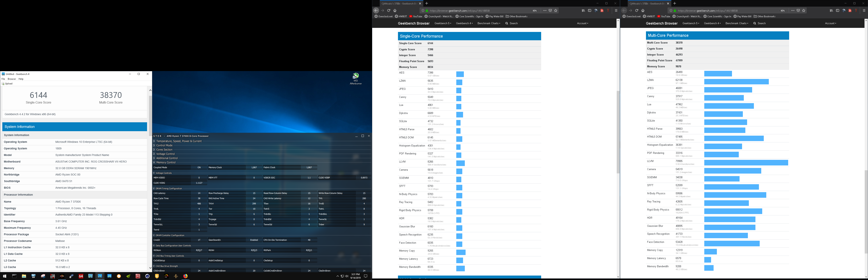Open Geekbench 5 dropdown in left browser
Screen dimensions: 868x280
point(443,23)
